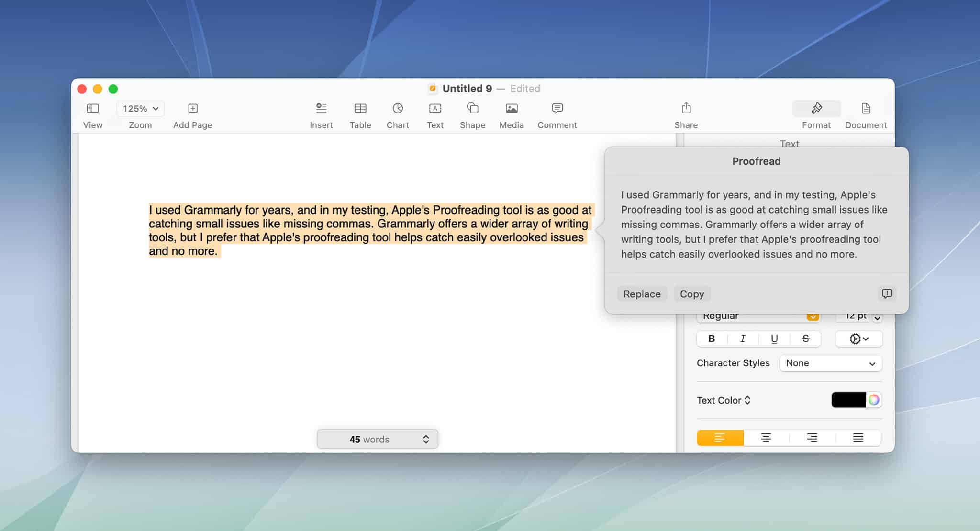
Task: Toggle Bold formatting
Action: pos(712,339)
